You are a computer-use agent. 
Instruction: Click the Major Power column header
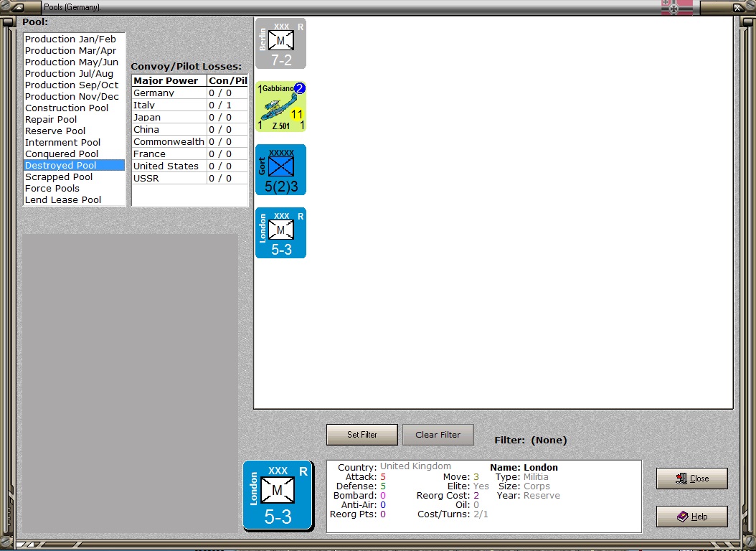coord(169,80)
